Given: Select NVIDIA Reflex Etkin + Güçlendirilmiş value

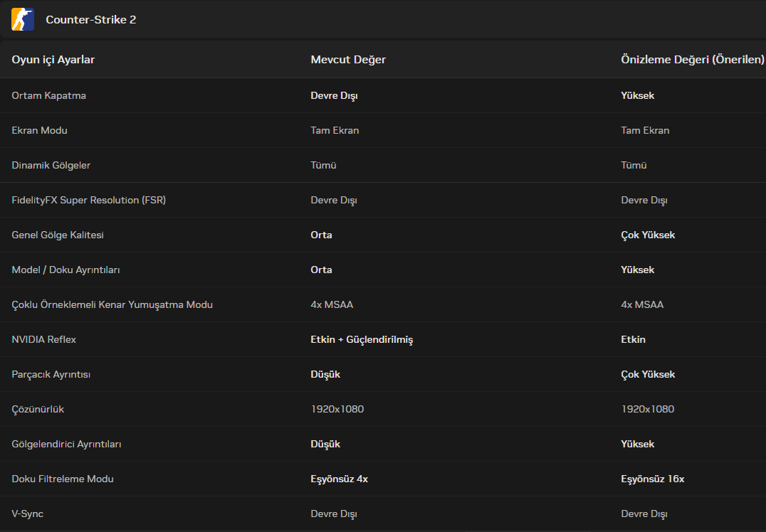Looking at the screenshot, I should [x=362, y=340].
